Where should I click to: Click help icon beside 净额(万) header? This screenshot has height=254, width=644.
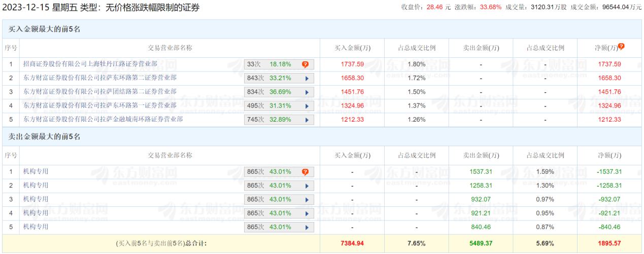621,47
